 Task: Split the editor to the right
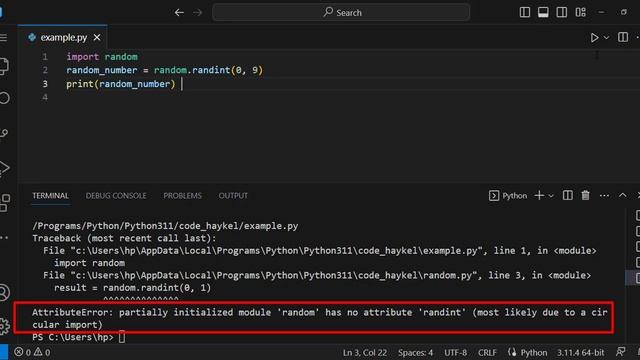[623, 37]
